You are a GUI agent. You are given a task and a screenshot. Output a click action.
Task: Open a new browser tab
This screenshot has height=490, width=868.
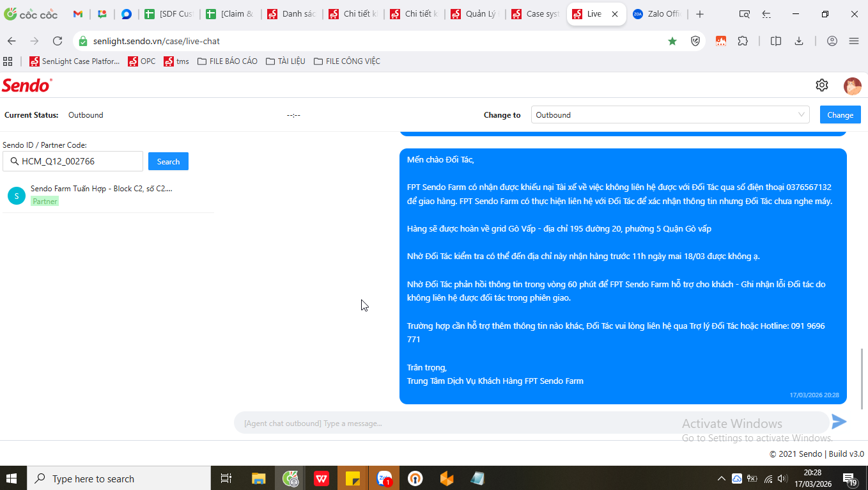(700, 14)
